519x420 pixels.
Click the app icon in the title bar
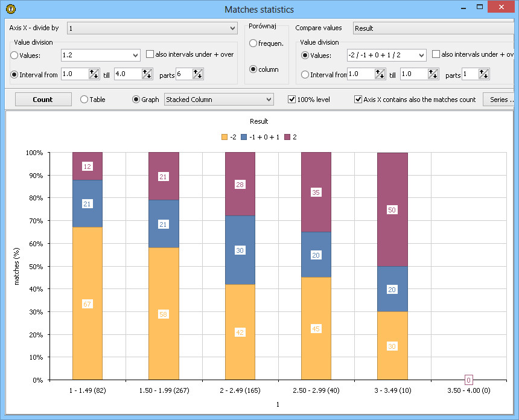[x=11, y=9]
